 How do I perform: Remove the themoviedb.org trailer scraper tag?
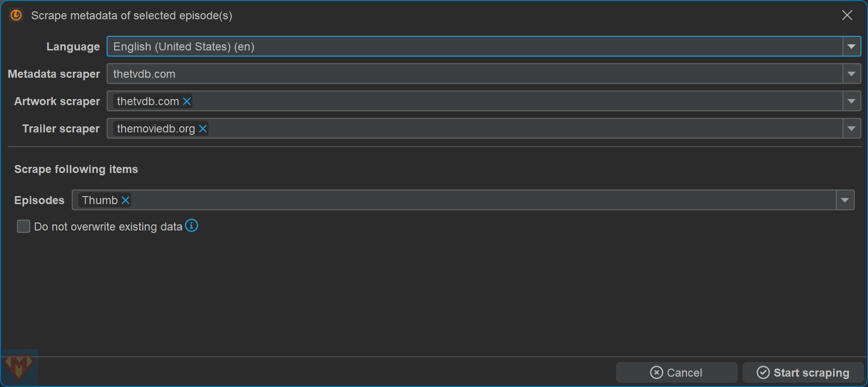coord(203,129)
